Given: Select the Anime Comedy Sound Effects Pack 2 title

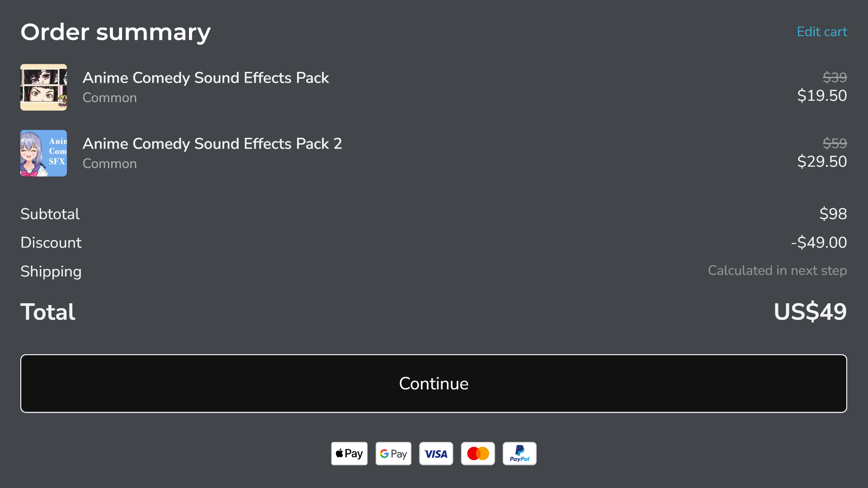Looking at the screenshot, I should point(212,144).
